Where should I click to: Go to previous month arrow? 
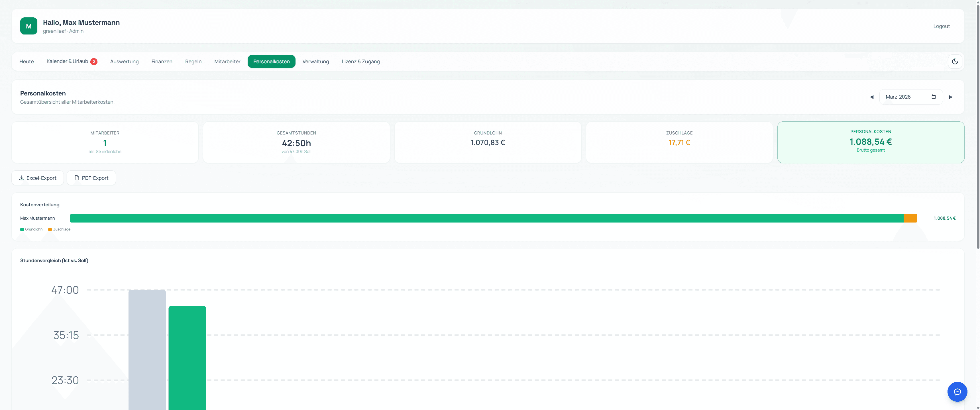[x=872, y=97]
